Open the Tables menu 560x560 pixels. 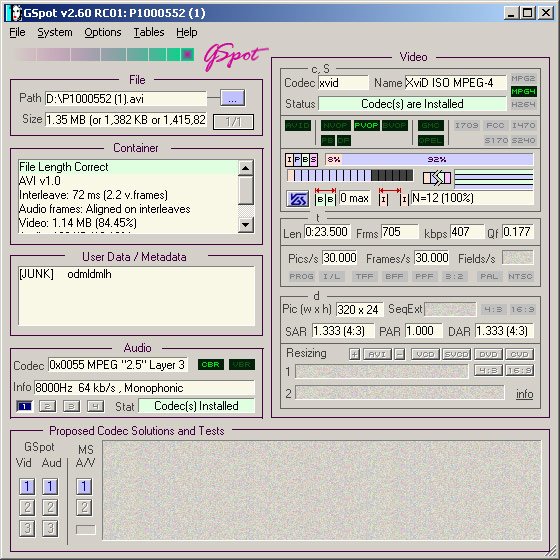[149, 32]
